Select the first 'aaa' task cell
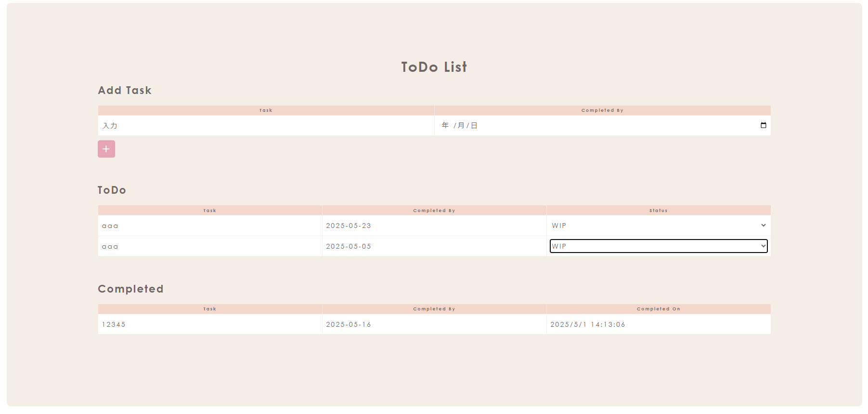This screenshot has width=868, height=414. (210, 226)
